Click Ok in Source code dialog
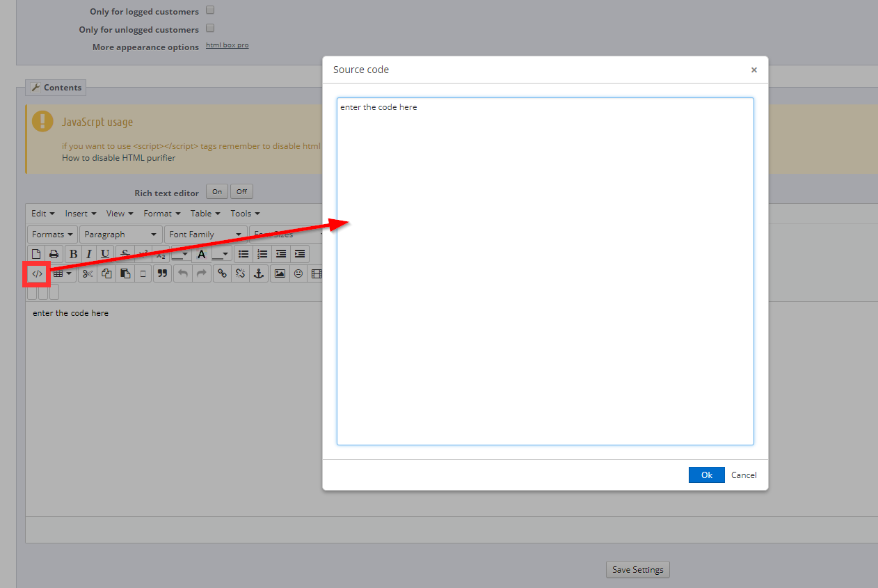This screenshot has width=878, height=588. [707, 475]
